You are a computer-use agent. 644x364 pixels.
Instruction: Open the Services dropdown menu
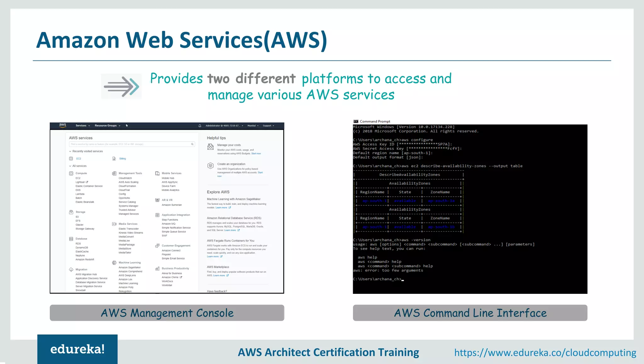(83, 126)
